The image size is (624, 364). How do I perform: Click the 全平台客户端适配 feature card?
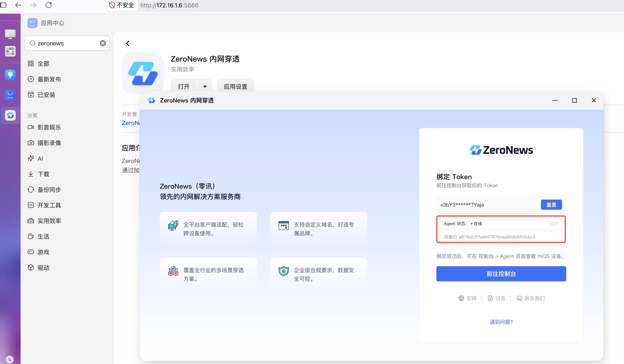(x=208, y=228)
